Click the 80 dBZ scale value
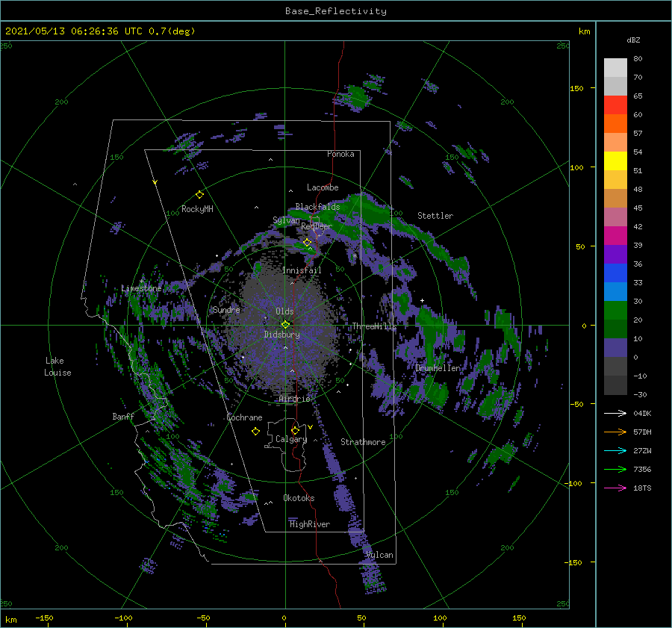The height and width of the screenshot is (628, 672). pyautogui.click(x=638, y=59)
